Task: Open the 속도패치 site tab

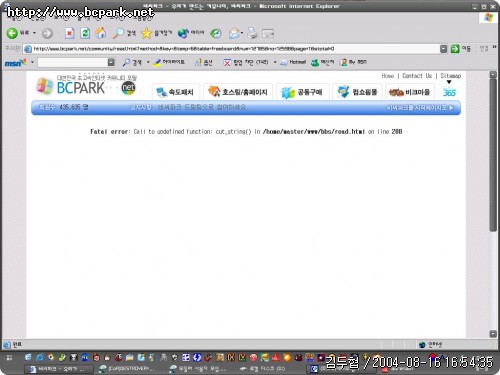Action: click(x=176, y=92)
